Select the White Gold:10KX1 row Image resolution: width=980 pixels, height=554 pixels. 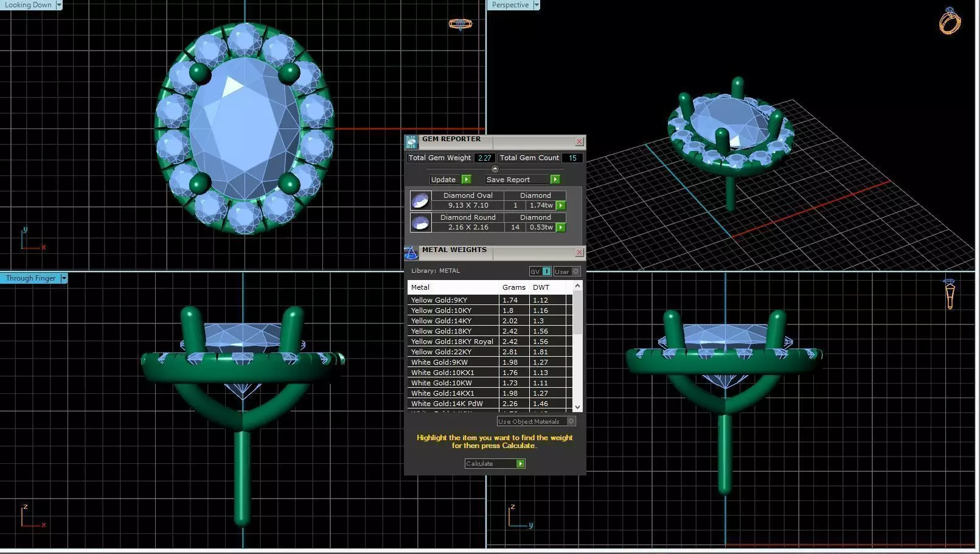pos(490,373)
